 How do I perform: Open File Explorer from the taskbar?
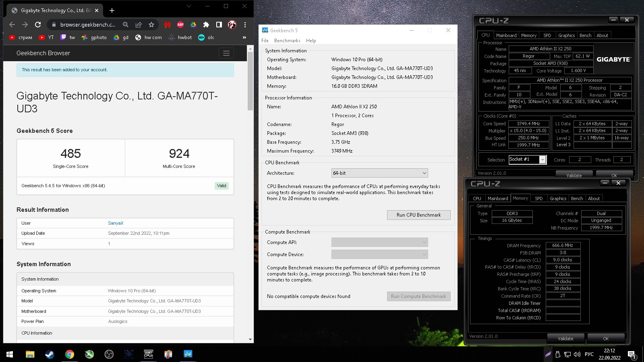point(30,354)
